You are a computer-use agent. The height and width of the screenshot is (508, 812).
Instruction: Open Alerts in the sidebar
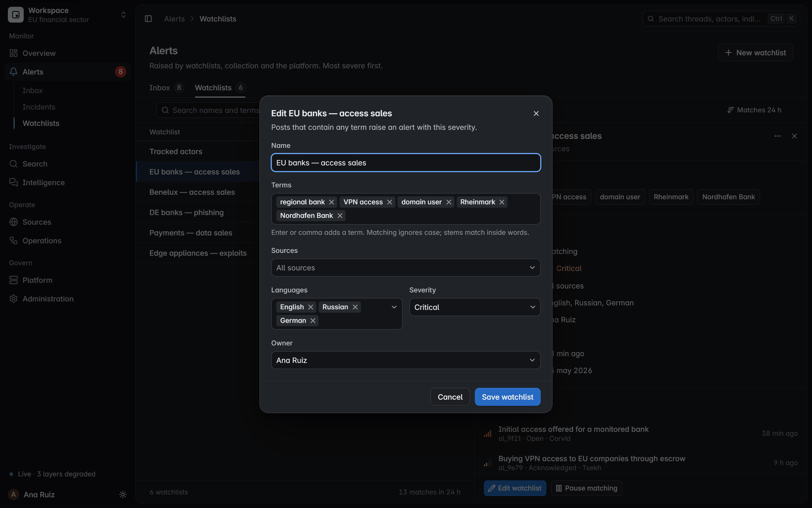(67, 72)
